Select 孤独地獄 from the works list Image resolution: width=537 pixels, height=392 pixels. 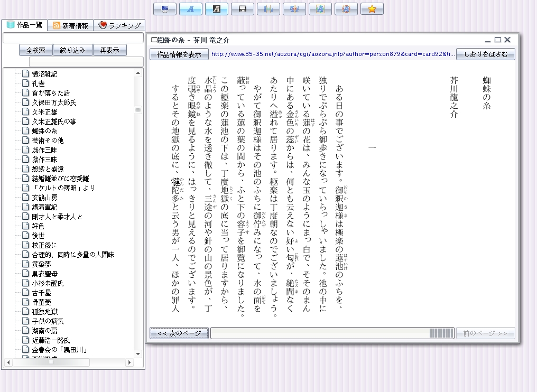[44, 312]
